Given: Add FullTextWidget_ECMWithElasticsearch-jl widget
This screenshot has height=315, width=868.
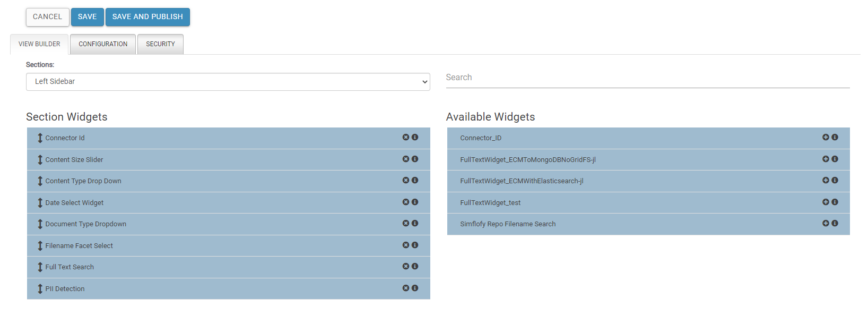Looking at the screenshot, I should 826,180.
